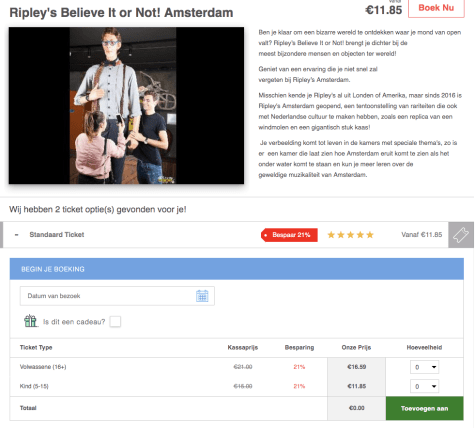Screen dimensions: 475x428
Task: Click the €16.59 adult price cell
Action: [x=357, y=367]
